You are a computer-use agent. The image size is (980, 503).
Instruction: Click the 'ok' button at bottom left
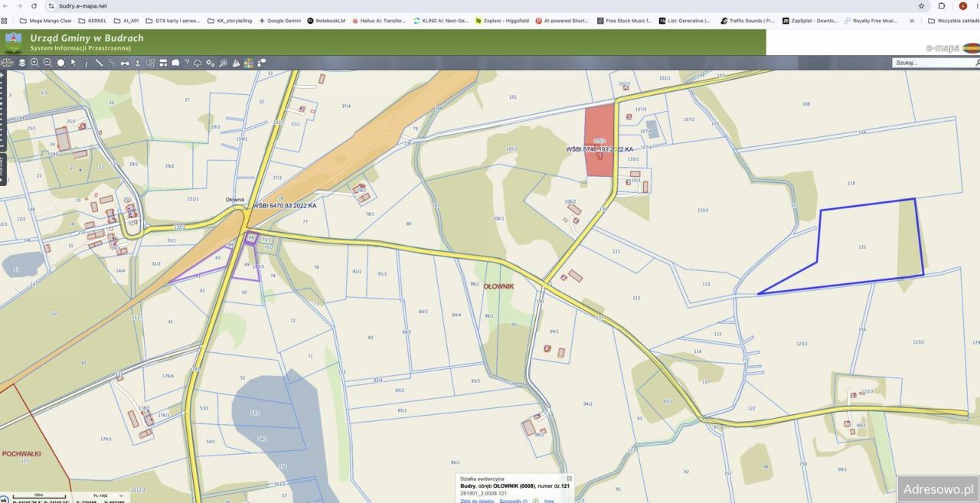[x=3, y=499]
